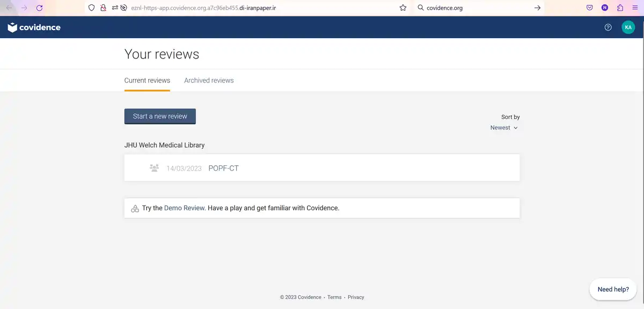Open the browser hamburger menu

[x=635, y=8]
